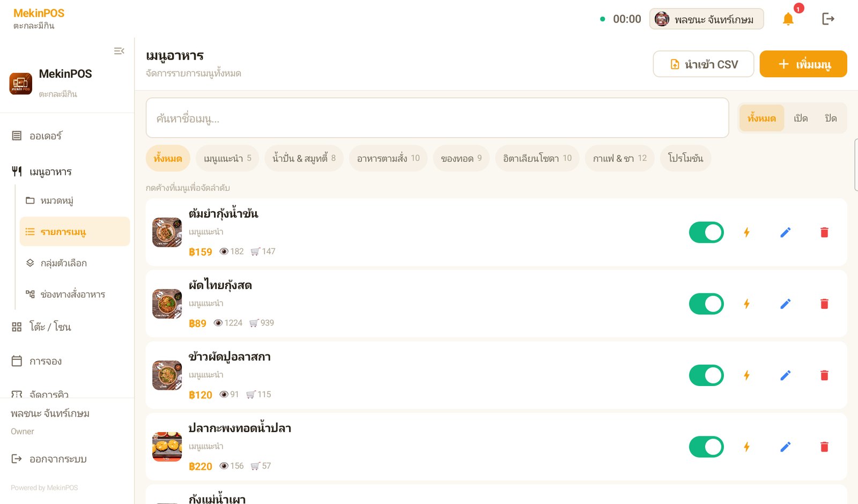Image resolution: width=858 pixels, height=504 pixels.
Task: Delete ปลากะพงทอดน้ำปลา using the trash icon
Action: tap(824, 447)
